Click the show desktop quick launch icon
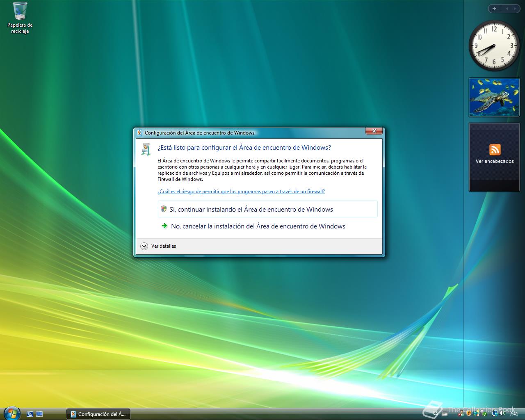 [x=39, y=414]
